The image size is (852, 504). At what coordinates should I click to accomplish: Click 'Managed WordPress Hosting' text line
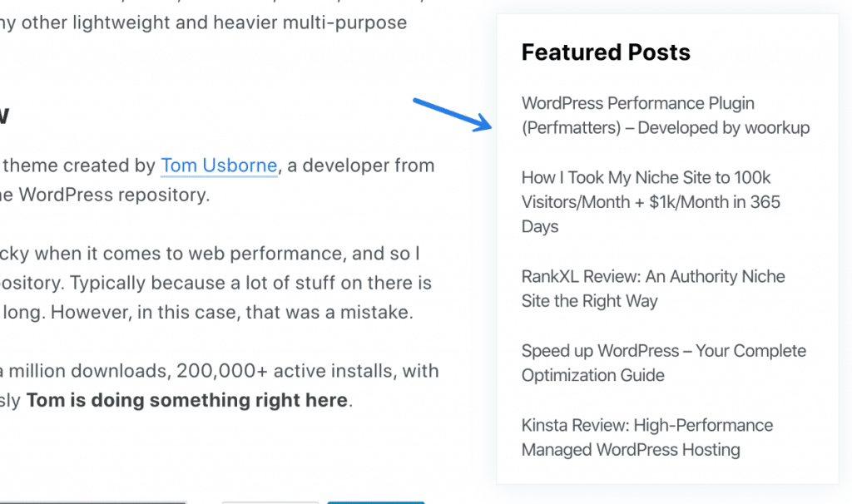[631, 450]
